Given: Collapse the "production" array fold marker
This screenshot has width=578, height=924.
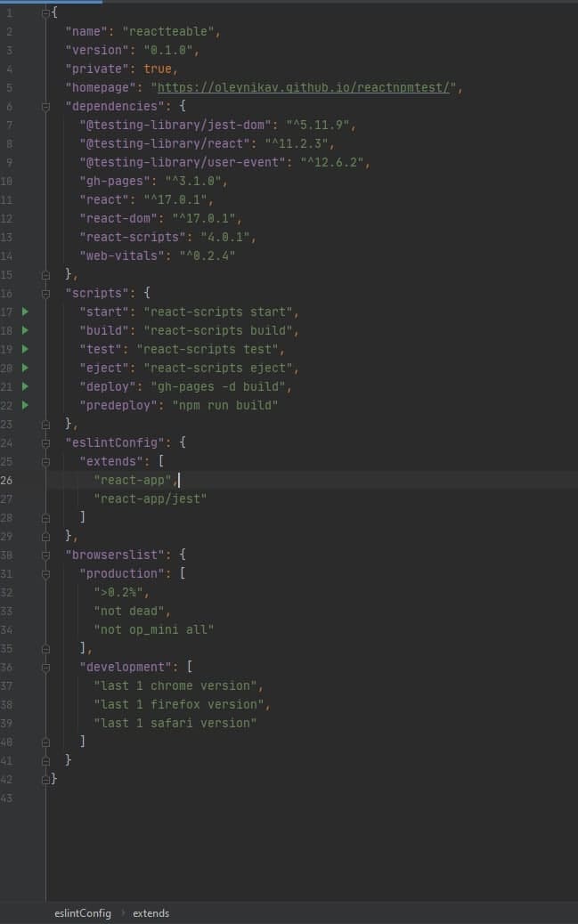Looking at the screenshot, I should coord(46,573).
